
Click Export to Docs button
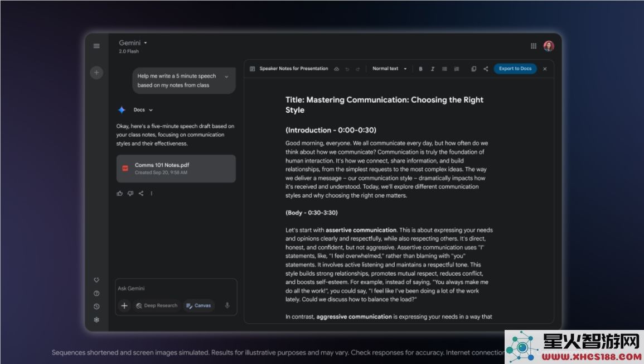pyautogui.click(x=515, y=69)
